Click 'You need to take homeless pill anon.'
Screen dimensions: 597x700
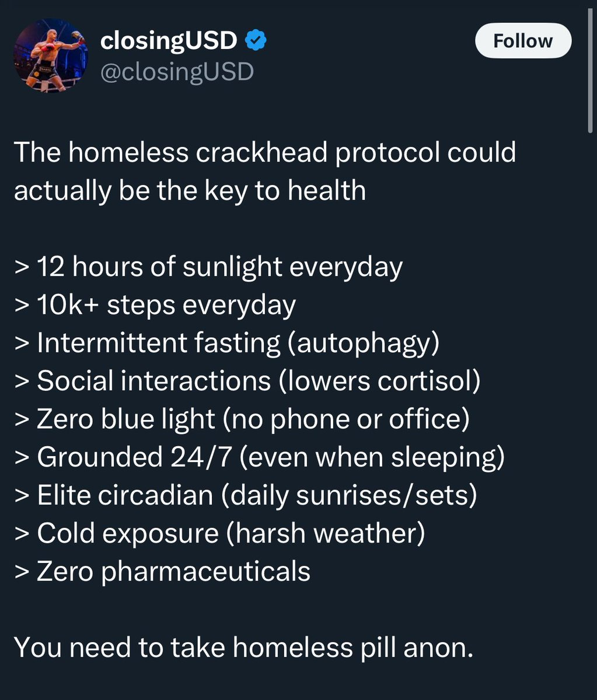click(243, 646)
